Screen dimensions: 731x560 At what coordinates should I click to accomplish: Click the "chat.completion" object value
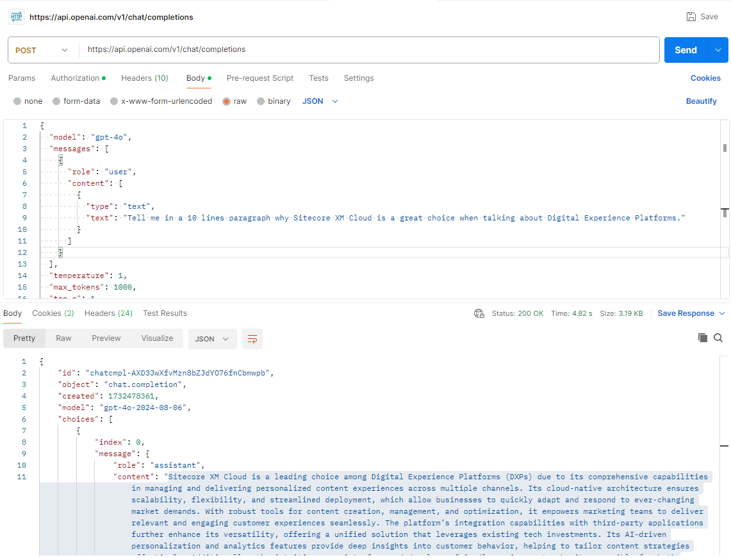click(143, 384)
